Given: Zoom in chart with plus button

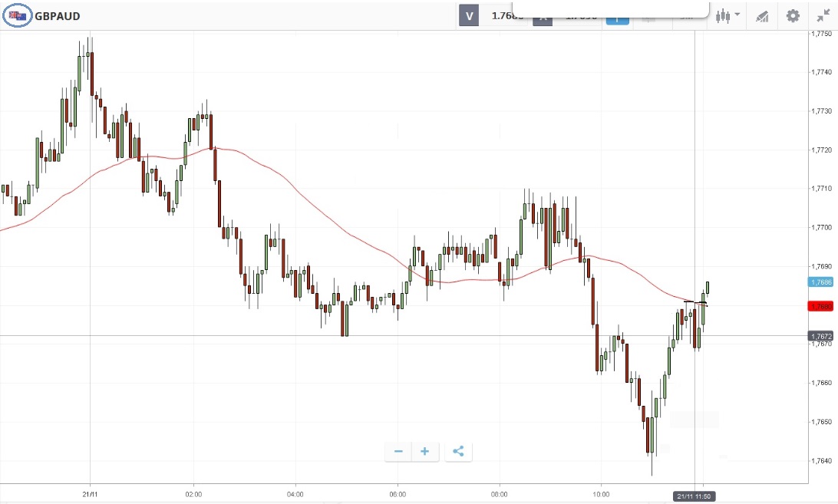Looking at the screenshot, I should [x=425, y=451].
